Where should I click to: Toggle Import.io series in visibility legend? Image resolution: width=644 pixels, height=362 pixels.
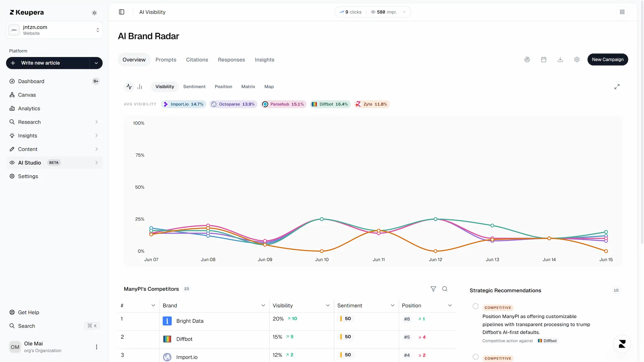(183, 104)
